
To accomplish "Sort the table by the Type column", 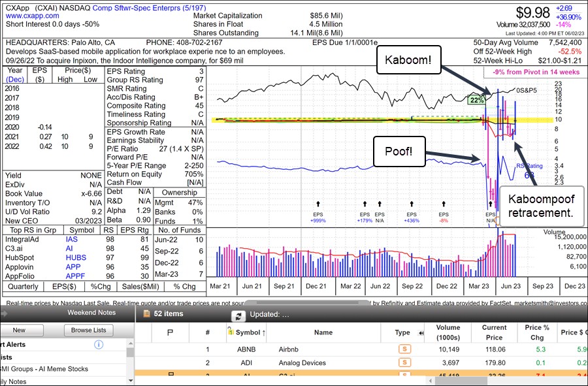I will coord(402,332).
